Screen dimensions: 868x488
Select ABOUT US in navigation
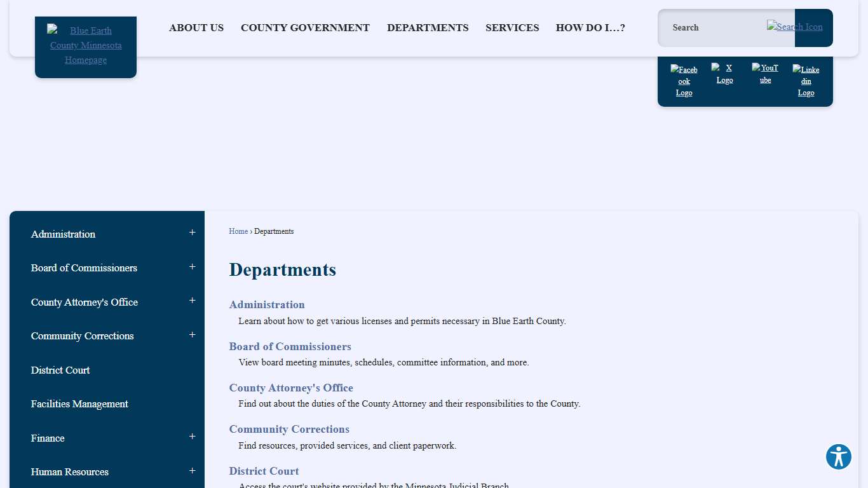[x=196, y=27]
